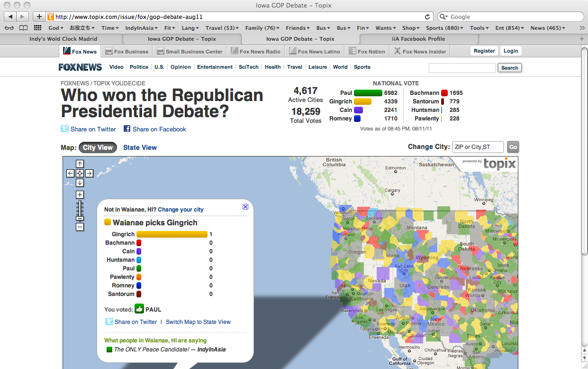The image size is (588, 369).
Task: Click the Go button for Change City
Action: coord(513,147)
